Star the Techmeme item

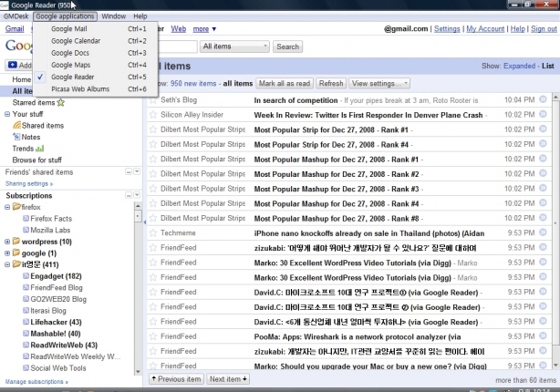coord(153,233)
